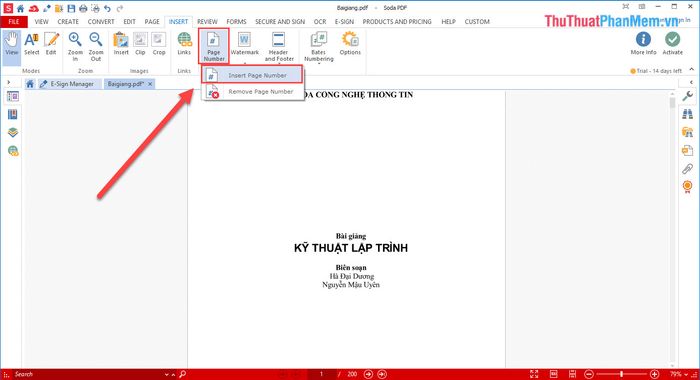Screen dimensions: 700x380
Task: Open the CUSTOM ribbon tab
Action: click(477, 21)
